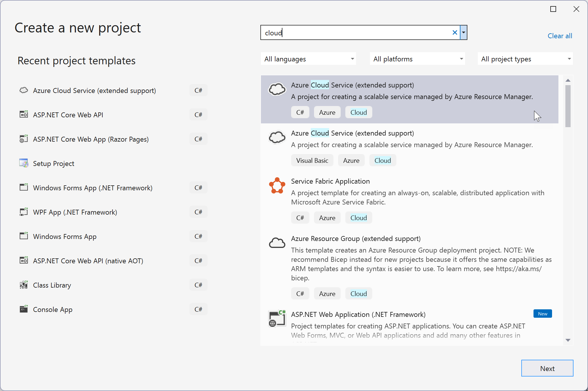Click the Clear all link
The image size is (588, 391).
click(560, 35)
